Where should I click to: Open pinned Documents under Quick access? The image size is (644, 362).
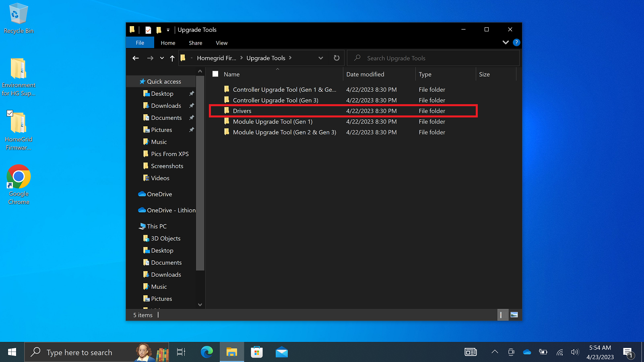(166, 118)
